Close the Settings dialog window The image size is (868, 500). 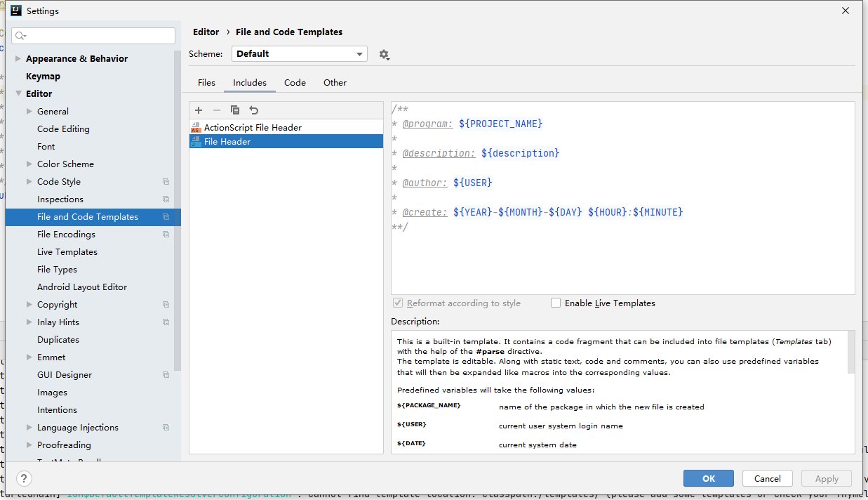coord(846,11)
